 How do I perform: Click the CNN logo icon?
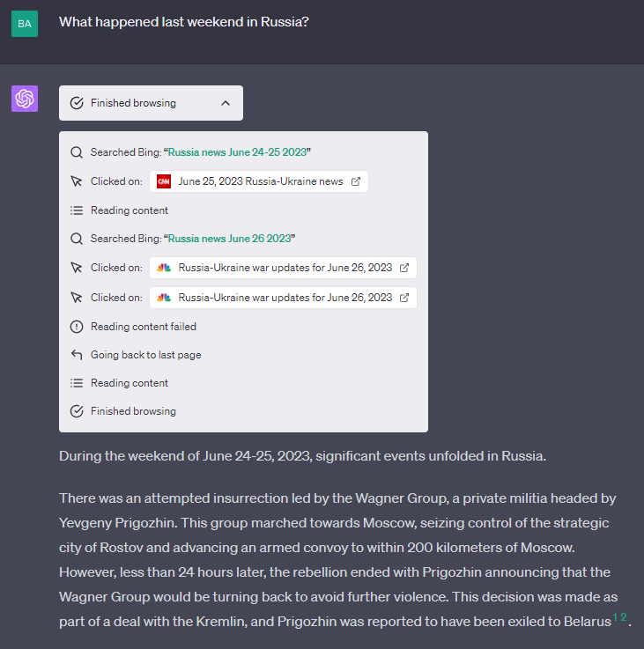[164, 181]
